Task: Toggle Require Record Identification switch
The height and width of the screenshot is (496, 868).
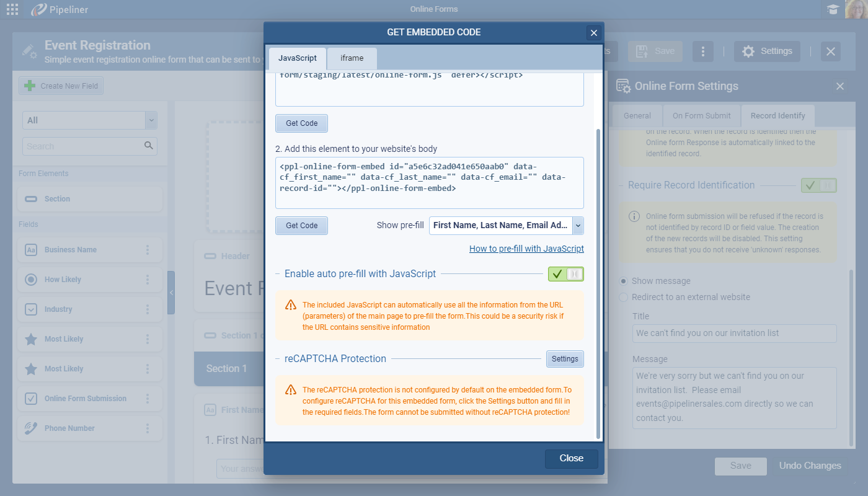Action: (x=818, y=185)
